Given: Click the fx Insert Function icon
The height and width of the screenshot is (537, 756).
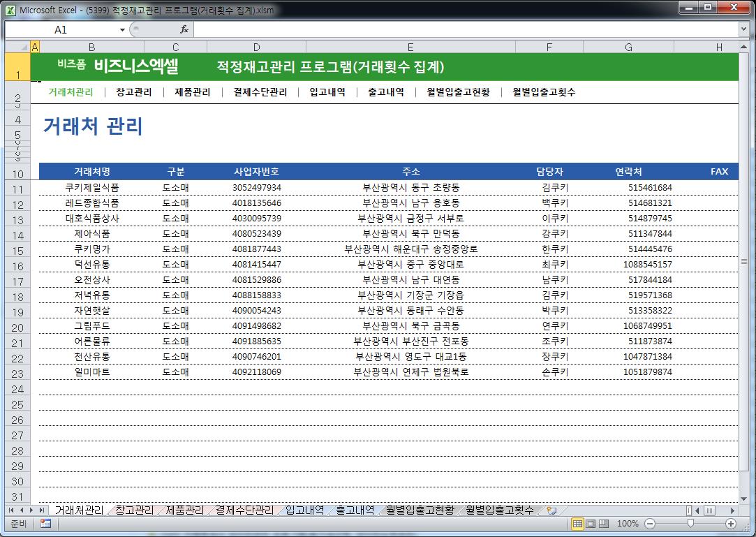Looking at the screenshot, I should click(184, 29).
